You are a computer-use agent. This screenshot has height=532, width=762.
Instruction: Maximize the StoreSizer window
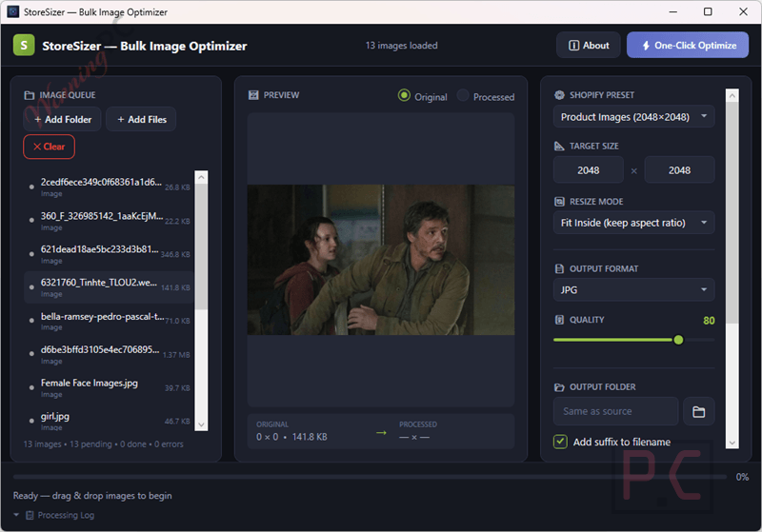coord(708,11)
